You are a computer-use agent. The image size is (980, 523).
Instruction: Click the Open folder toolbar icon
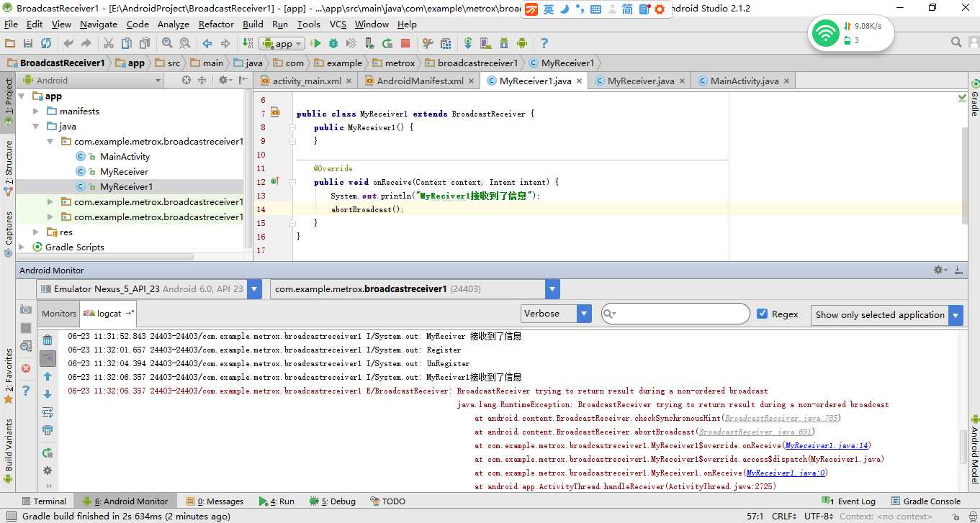point(10,43)
